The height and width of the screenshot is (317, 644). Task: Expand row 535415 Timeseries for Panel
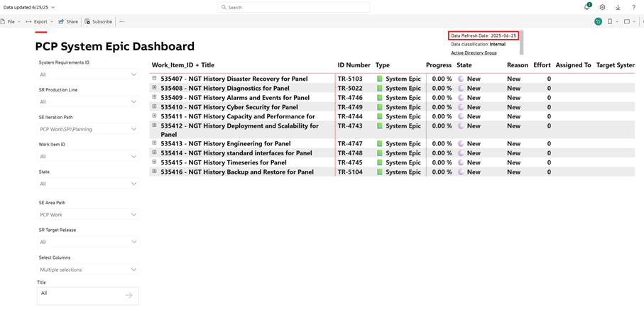point(154,162)
